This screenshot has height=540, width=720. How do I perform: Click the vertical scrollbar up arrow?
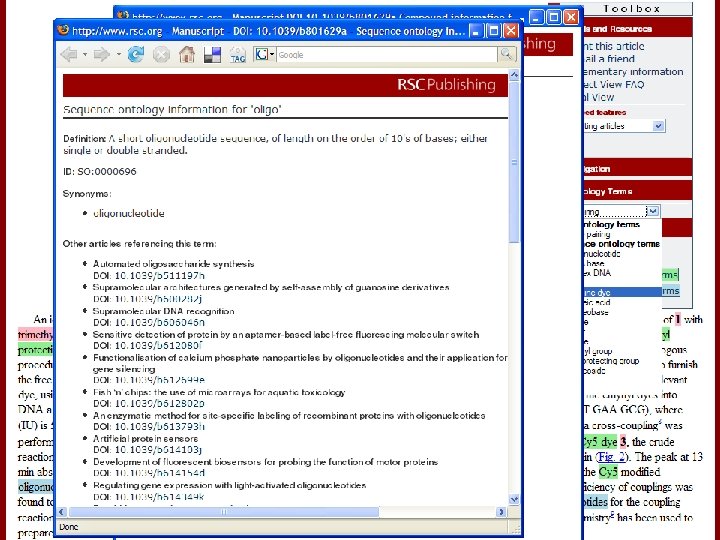pos(514,75)
